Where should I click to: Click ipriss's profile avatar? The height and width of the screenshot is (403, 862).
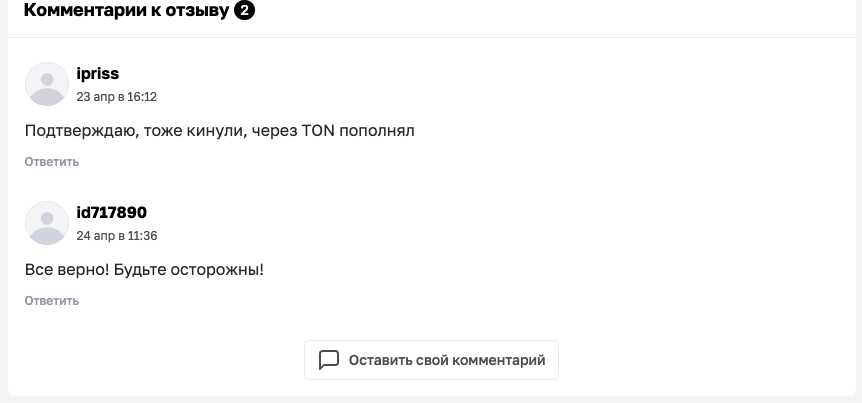pyautogui.click(x=46, y=84)
